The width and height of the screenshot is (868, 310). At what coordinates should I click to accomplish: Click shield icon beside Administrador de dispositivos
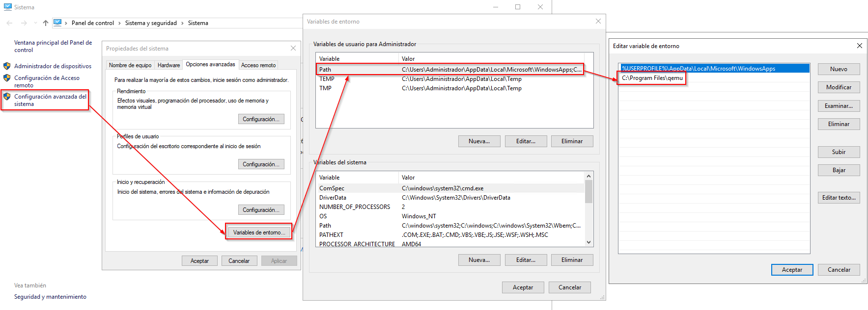coord(7,66)
